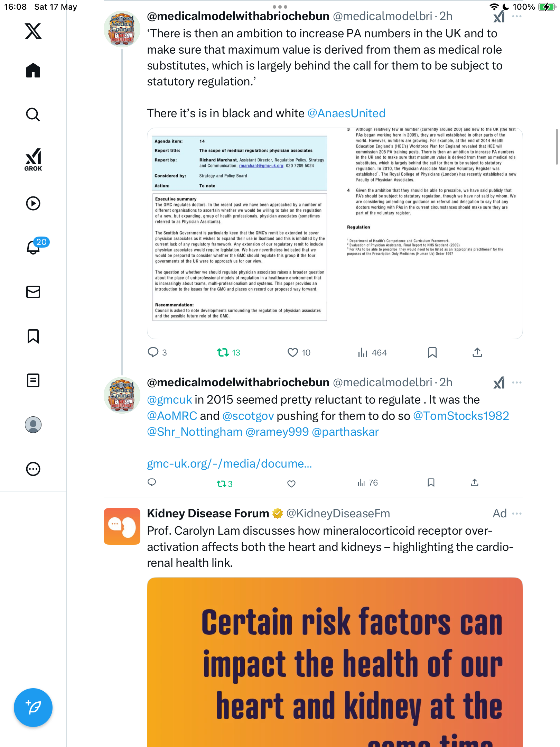Open sidebar Bookmarks icon

[x=33, y=336]
